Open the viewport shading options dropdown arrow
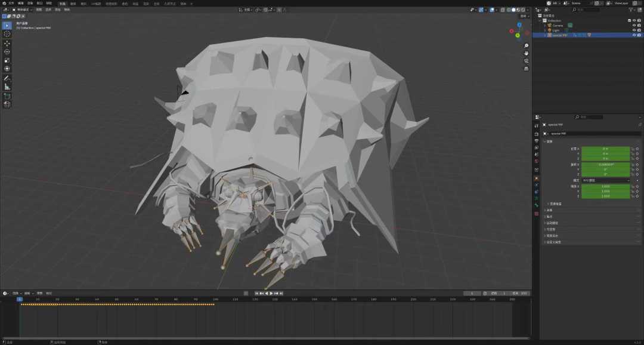 pyautogui.click(x=528, y=10)
